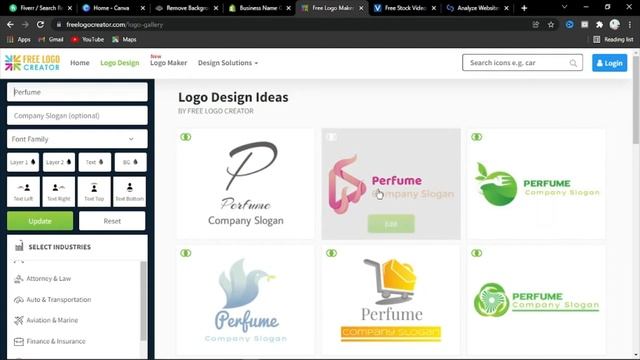Open the Apps bookmark shortcut
Image resolution: width=640 pixels, height=360 pixels.
point(19,40)
